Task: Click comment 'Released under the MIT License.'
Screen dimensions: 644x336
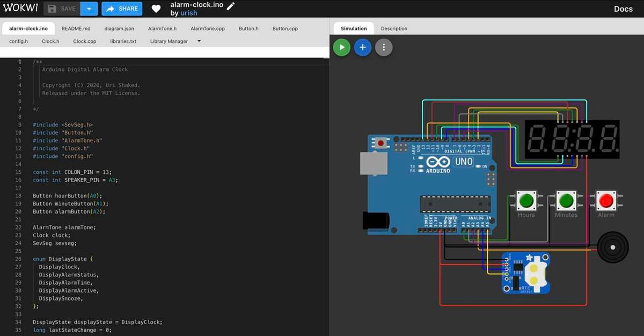Action: click(91, 93)
